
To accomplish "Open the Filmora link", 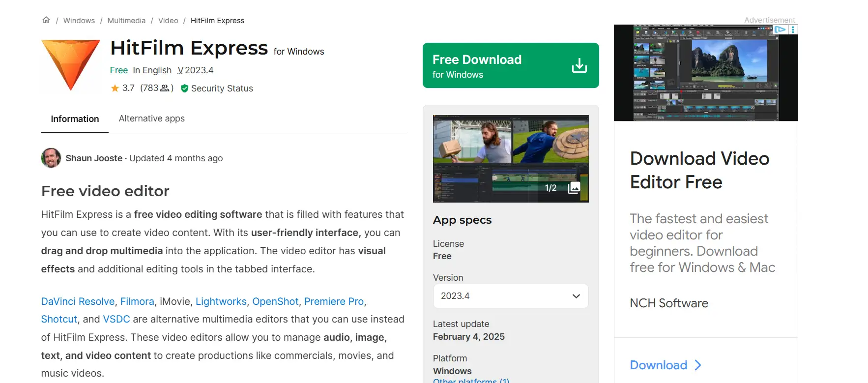I will [x=137, y=301].
